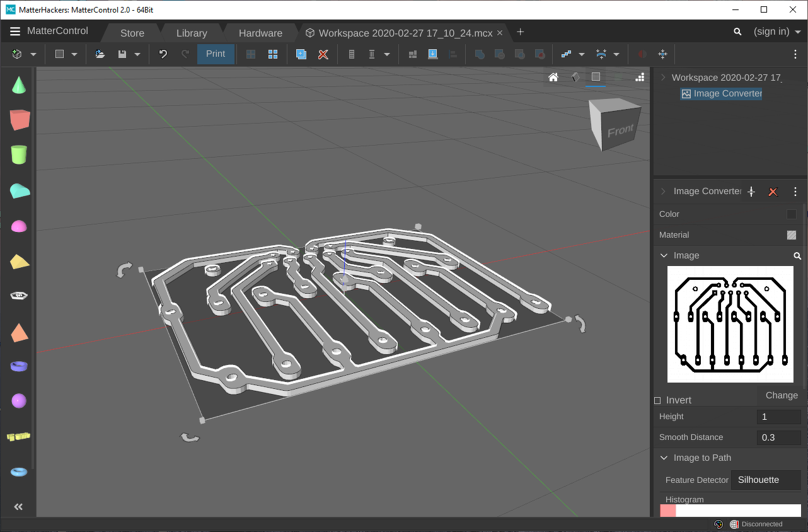Screen dimensions: 808x532
Task: Collapse the left shape sidebar
Action: pyautogui.click(x=18, y=507)
